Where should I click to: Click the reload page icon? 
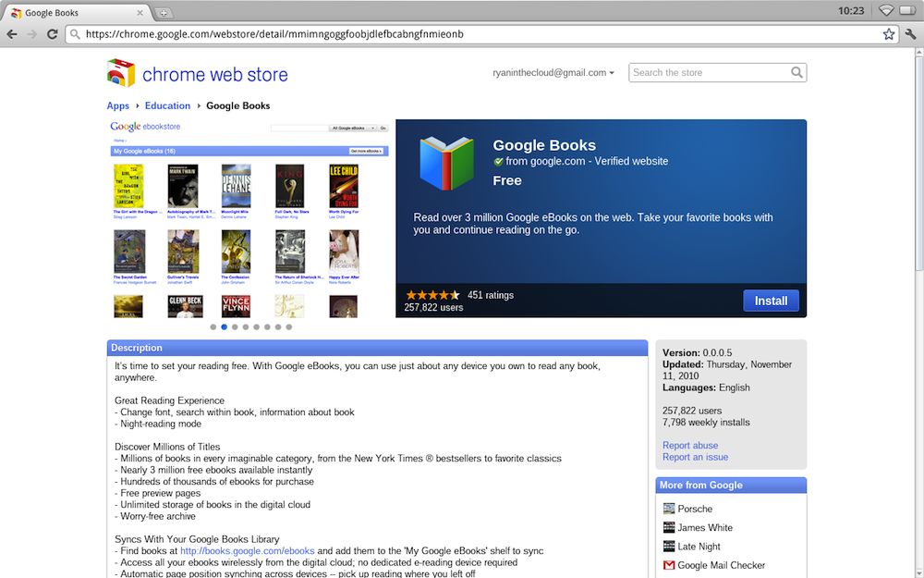[x=51, y=34]
